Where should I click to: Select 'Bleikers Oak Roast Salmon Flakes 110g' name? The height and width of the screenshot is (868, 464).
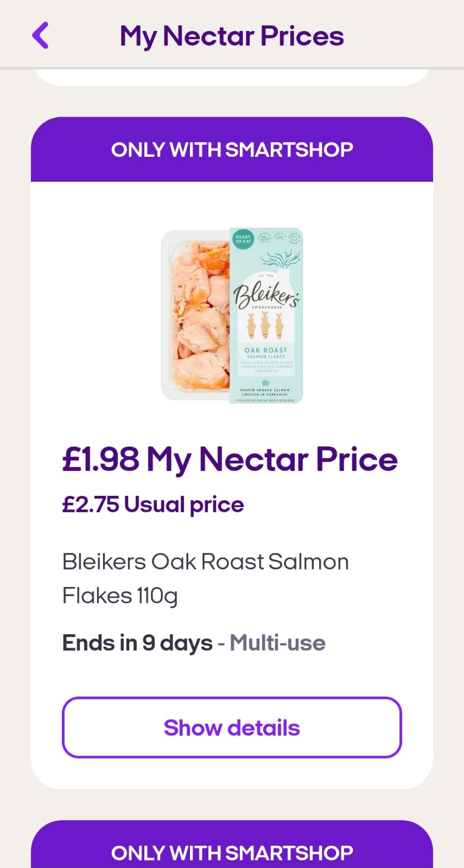pyautogui.click(x=206, y=578)
